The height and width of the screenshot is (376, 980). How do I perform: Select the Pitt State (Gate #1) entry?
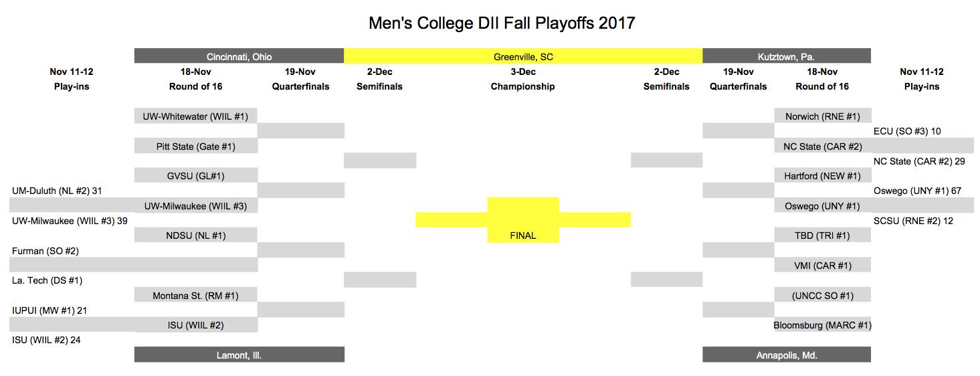pos(195,147)
